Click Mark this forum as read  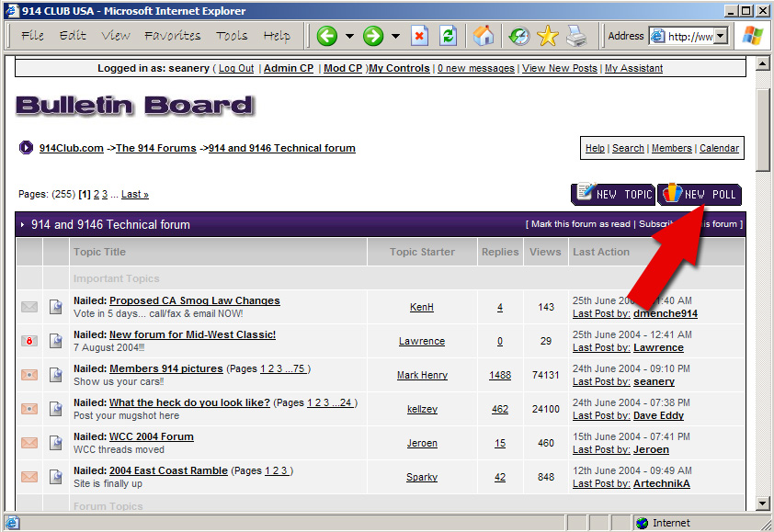pos(581,224)
